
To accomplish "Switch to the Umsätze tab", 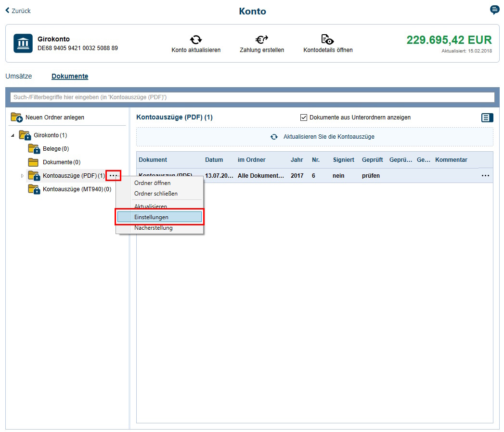I will pos(18,76).
